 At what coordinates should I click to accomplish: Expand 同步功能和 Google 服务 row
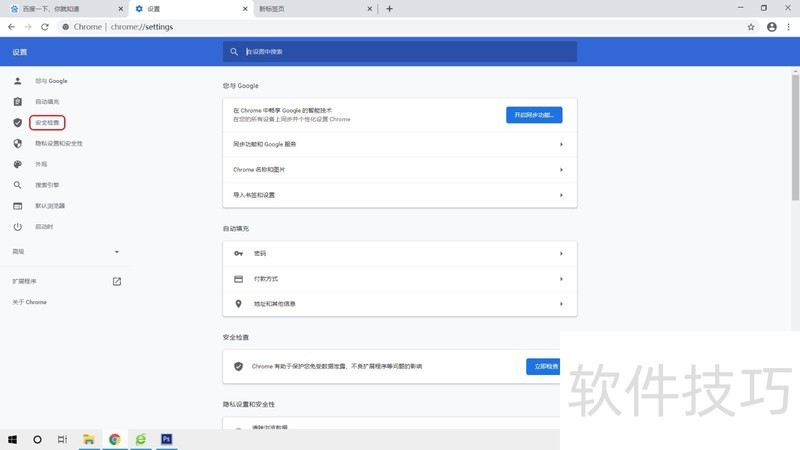click(561, 144)
